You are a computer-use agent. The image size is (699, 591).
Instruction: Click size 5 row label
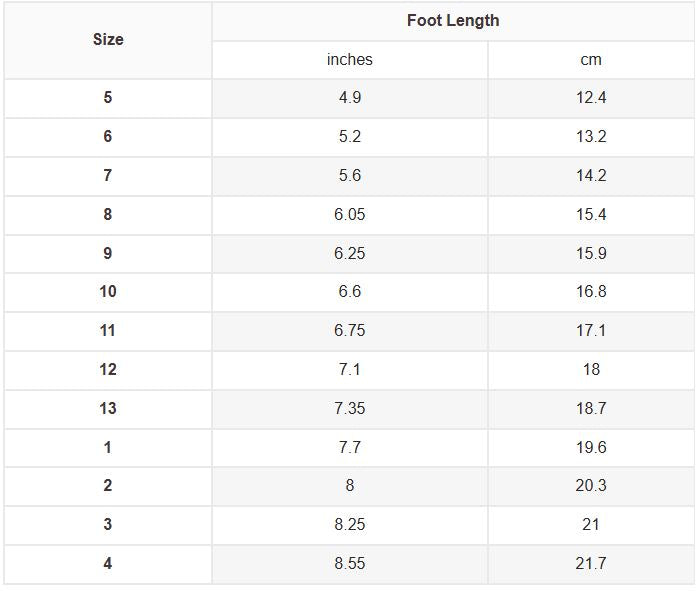108,98
